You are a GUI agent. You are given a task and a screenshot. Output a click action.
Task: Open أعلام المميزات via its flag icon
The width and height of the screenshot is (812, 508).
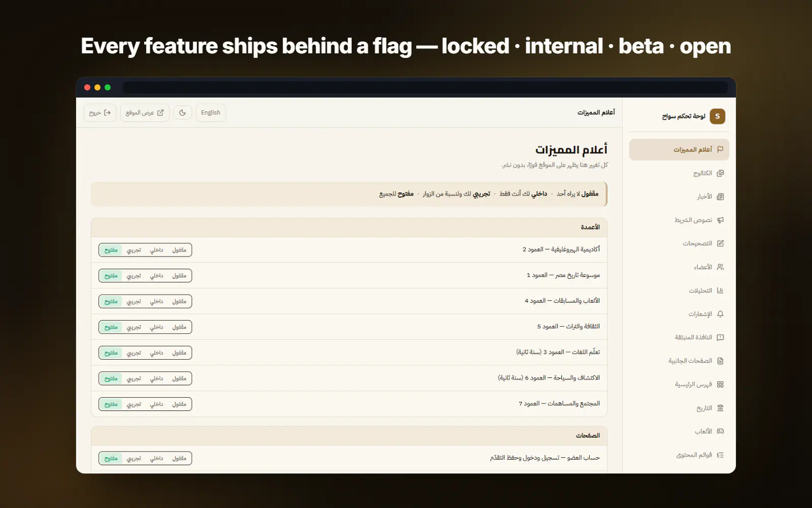click(x=720, y=149)
